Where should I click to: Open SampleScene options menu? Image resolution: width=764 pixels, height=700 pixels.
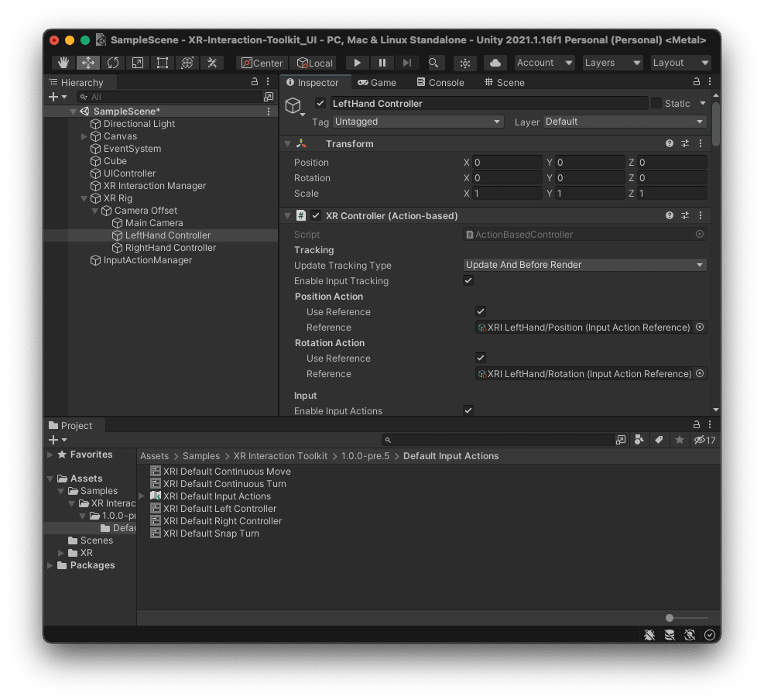[x=269, y=112]
